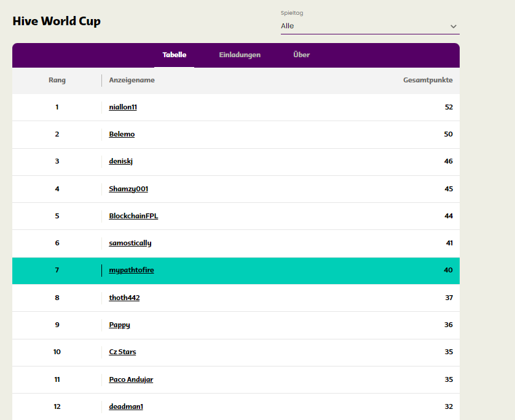View Paco Andujar's team

click(131, 379)
